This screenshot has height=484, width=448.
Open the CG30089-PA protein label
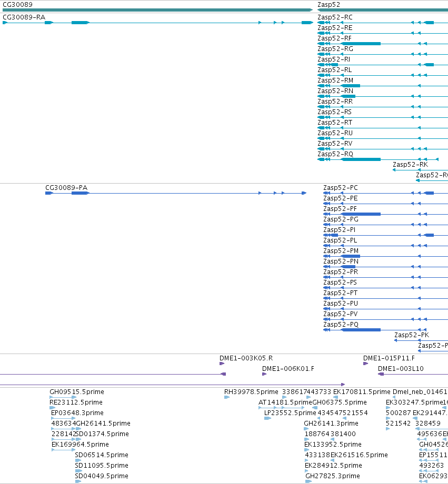pos(66,188)
